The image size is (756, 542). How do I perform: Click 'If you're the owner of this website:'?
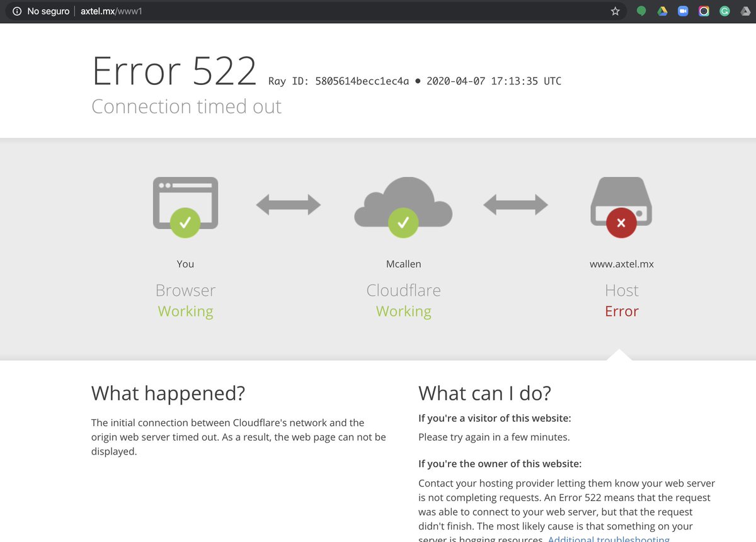tap(500, 464)
